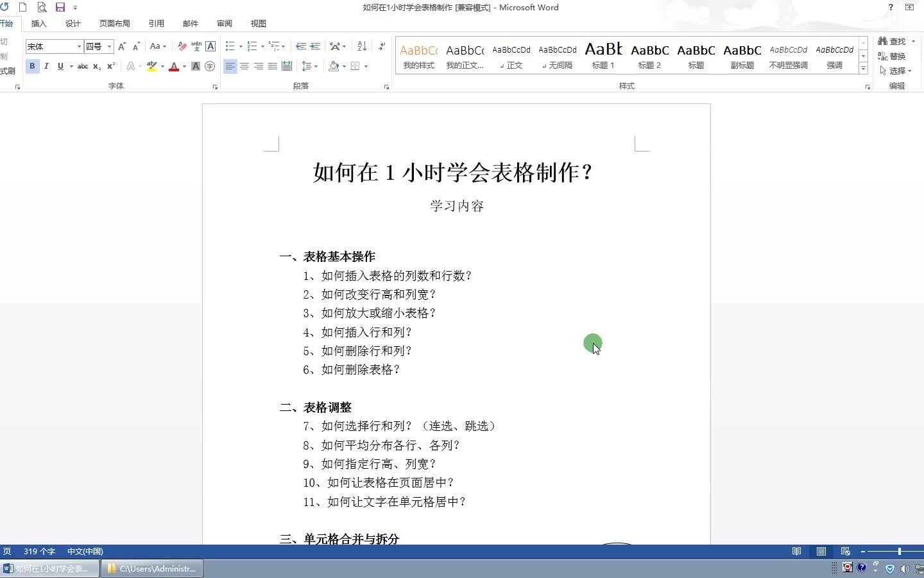Toggle Italic formatting
Image resolution: width=924 pixels, height=578 pixels.
[x=46, y=66]
